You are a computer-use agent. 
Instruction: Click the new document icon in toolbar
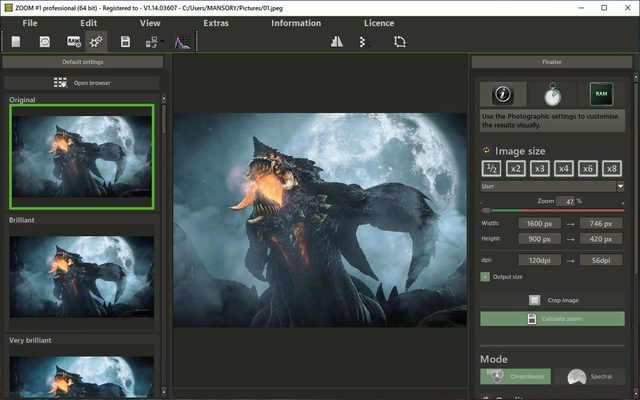coord(16,42)
